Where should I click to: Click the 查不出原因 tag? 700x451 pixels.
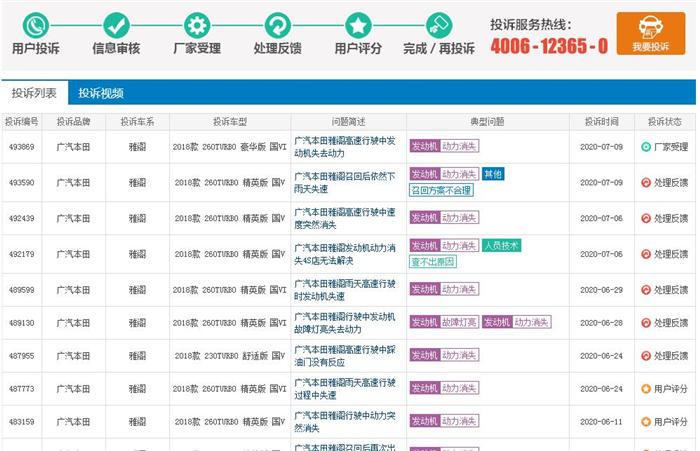pyautogui.click(x=433, y=262)
